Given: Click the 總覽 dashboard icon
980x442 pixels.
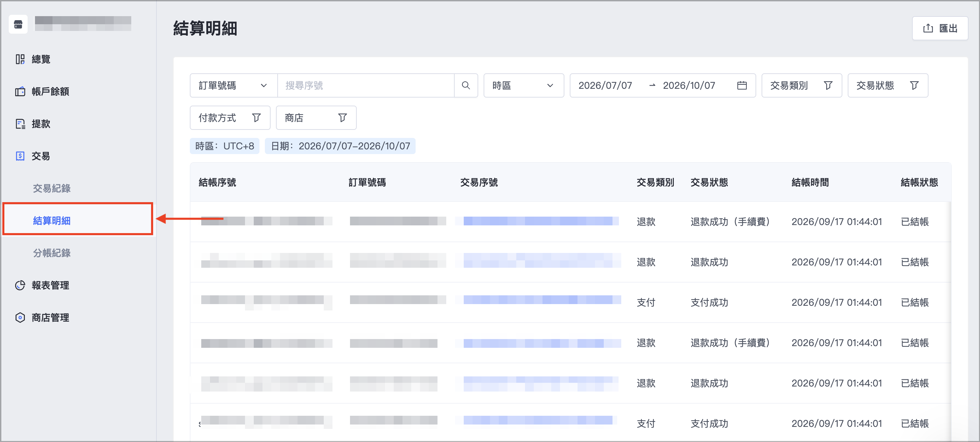Looking at the screenshot, I should 20,59.
